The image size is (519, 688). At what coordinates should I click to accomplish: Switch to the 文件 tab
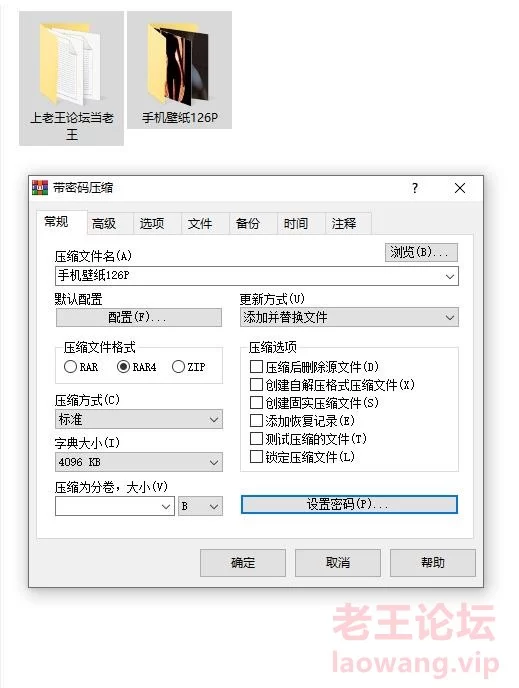[200, 224]
